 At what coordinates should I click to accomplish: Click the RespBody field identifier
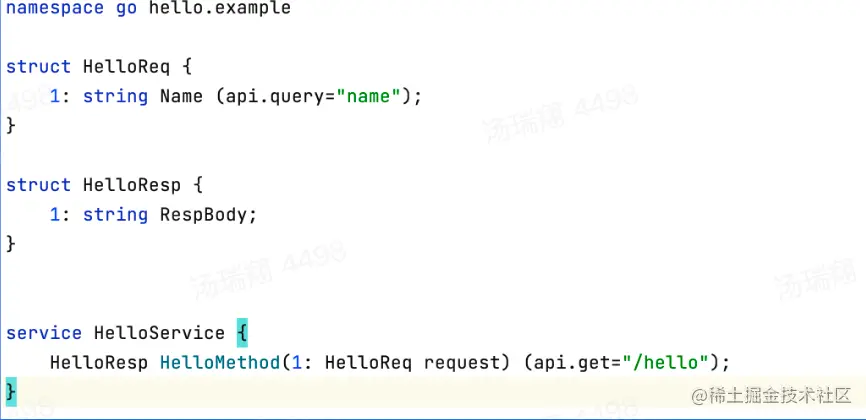point(203,215)
